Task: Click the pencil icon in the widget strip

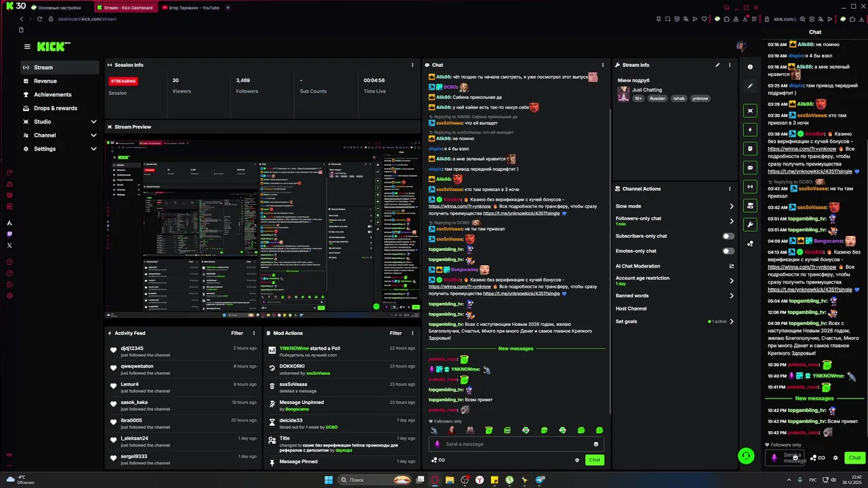Action: coord(750,86)
